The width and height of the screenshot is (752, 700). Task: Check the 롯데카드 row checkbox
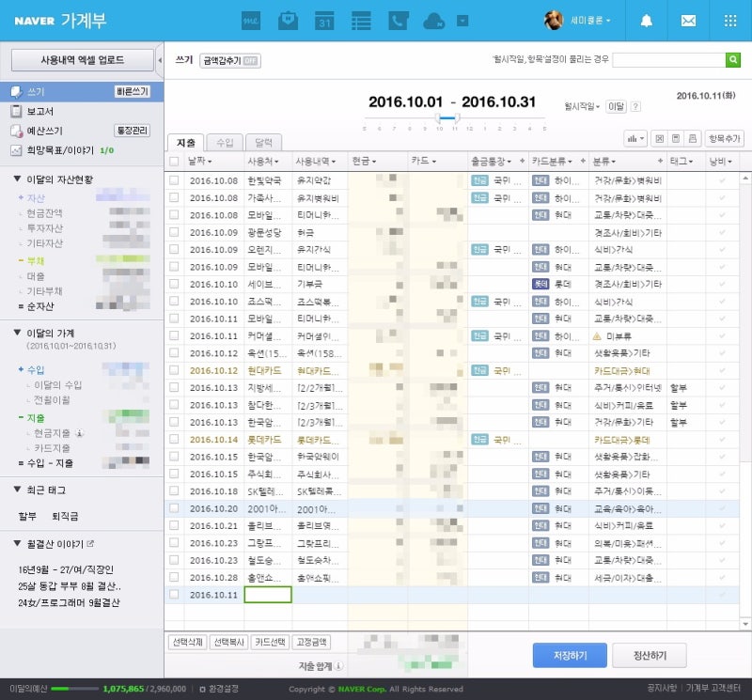(174, 439)
